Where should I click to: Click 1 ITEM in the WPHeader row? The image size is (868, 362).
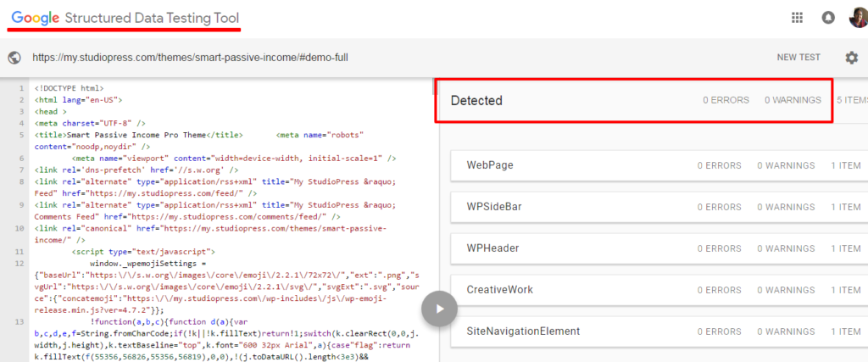pos(846,248)
